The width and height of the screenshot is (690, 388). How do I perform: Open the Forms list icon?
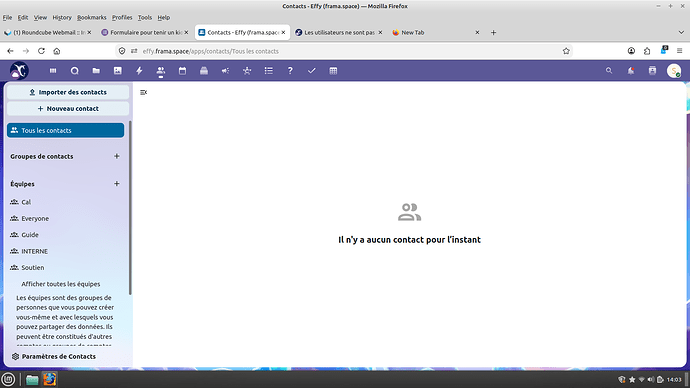tap(268, 71)
